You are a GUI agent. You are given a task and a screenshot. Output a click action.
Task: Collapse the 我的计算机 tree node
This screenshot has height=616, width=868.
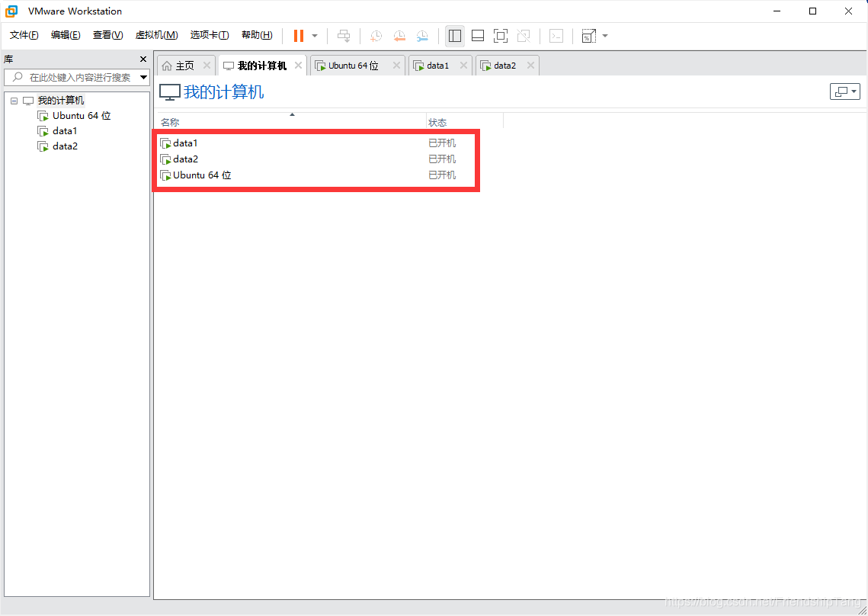[x=14, y=101]
